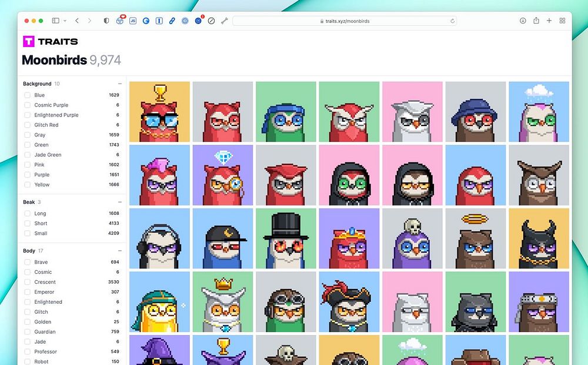
Task: Click the Background section heading
Action: click(x=37, y=84)
